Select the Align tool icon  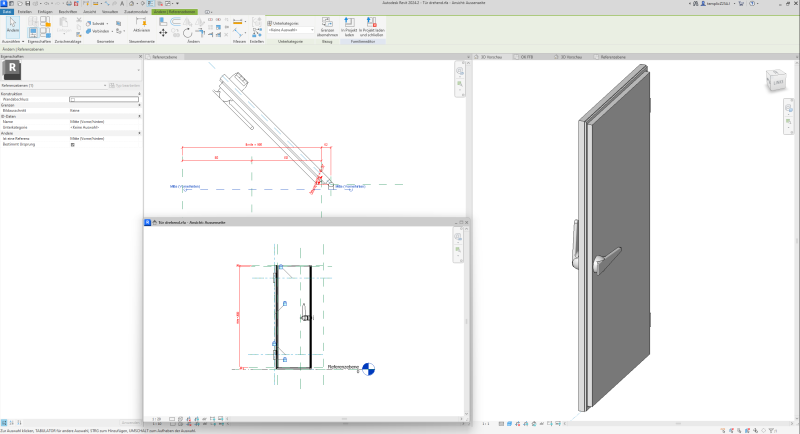point(163,21)
